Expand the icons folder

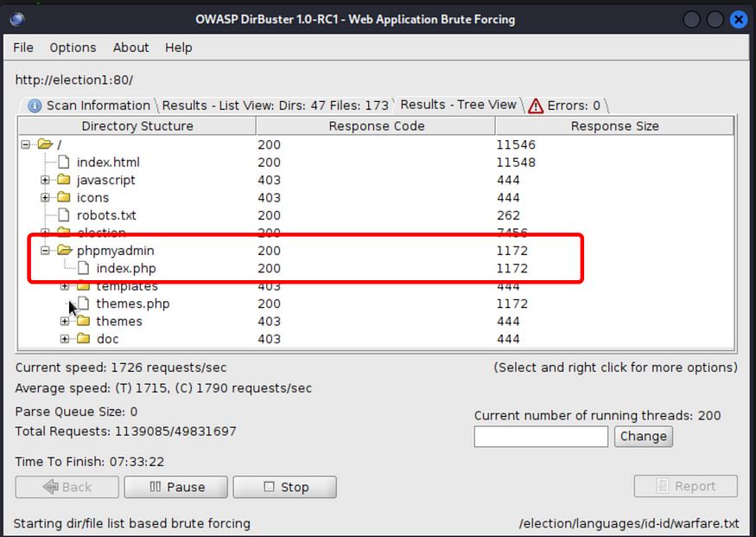[45, 197]
